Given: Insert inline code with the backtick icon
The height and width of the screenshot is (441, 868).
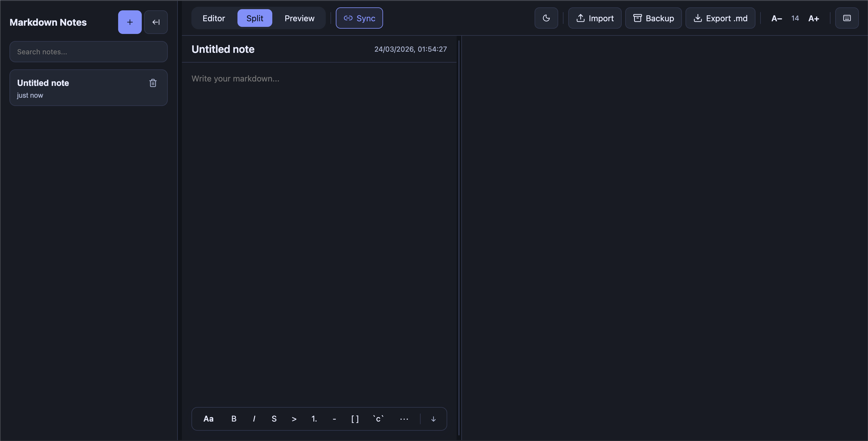Looking at the screenshot, I should [x=378, y=419].
